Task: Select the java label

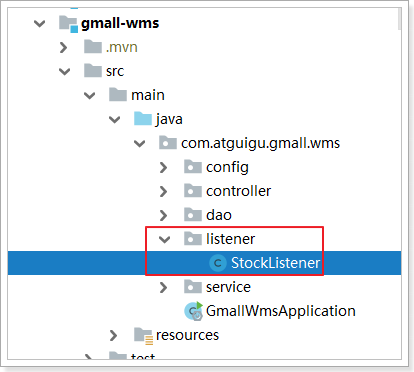Action: [169, 120]
